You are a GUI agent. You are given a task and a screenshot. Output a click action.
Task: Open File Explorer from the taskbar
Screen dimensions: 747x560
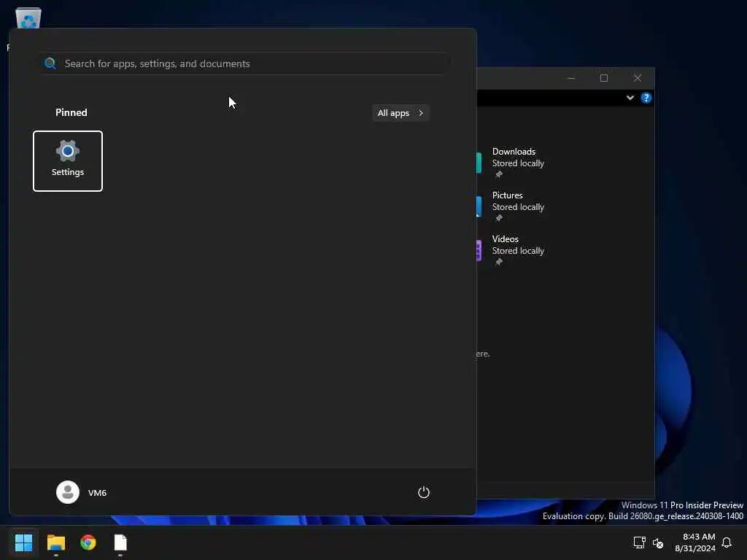point(56,542)
